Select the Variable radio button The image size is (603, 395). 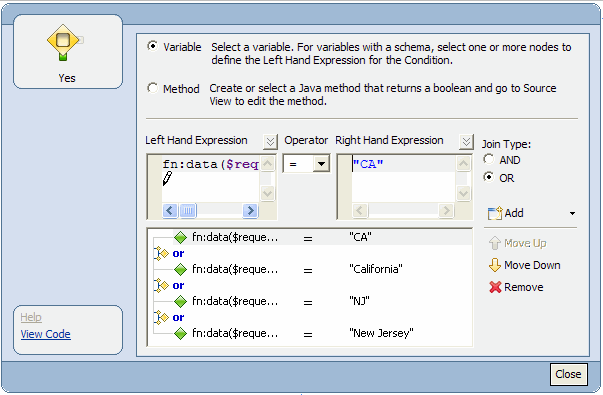(153, 46)
